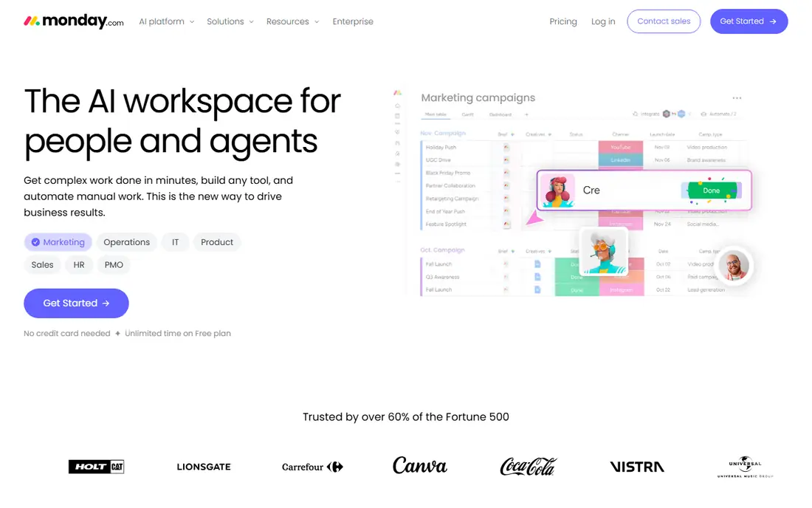The image size is (812, 508).
Task: Select the Product chip
Action: (216, 242)
